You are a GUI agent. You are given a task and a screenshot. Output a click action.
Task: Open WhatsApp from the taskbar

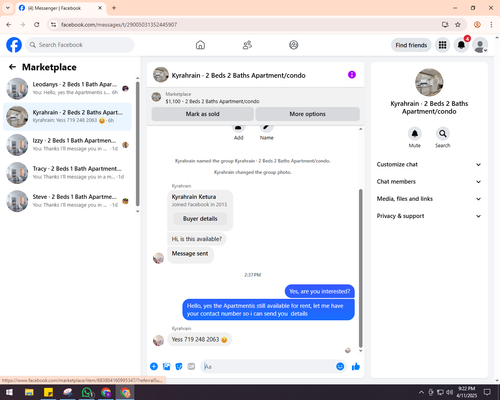tap(87, 392)
